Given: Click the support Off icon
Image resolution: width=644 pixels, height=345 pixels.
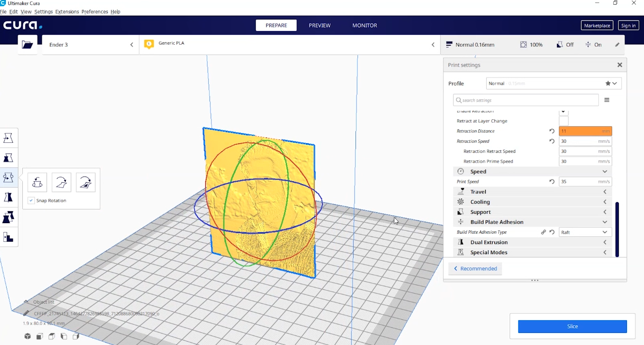Looking at the screenshot, I should [559, 45].
